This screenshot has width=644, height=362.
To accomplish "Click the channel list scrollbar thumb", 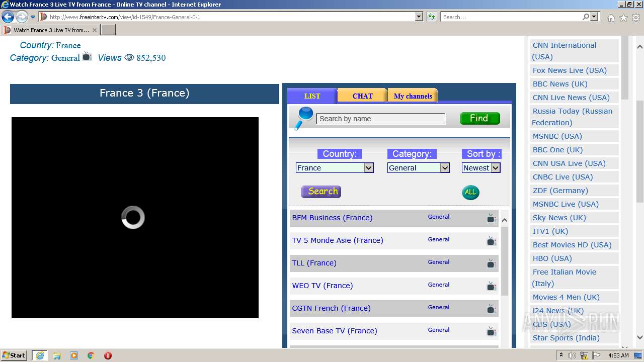I will pyautogui.click(x=504, y=260).
